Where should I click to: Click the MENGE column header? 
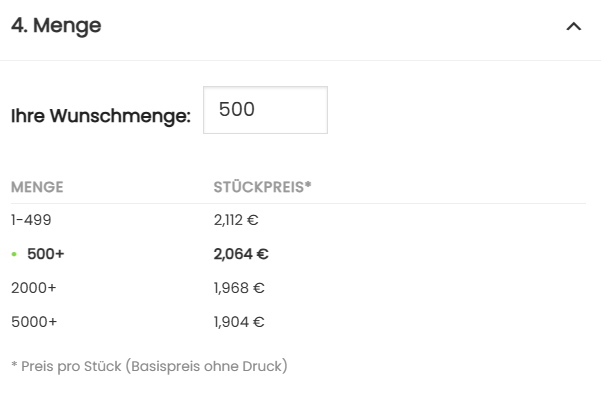[x=37, y=187]
